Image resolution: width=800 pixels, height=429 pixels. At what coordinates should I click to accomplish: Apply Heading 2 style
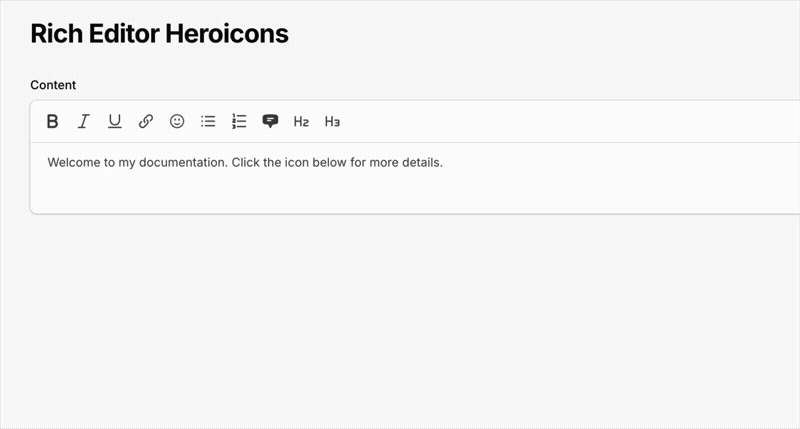(x=301, y=122)
